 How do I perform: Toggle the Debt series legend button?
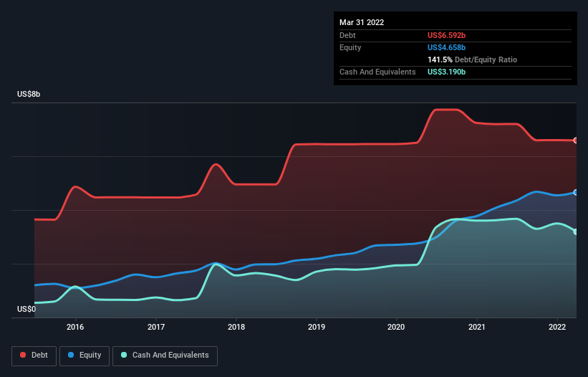(x=34, y=355)
